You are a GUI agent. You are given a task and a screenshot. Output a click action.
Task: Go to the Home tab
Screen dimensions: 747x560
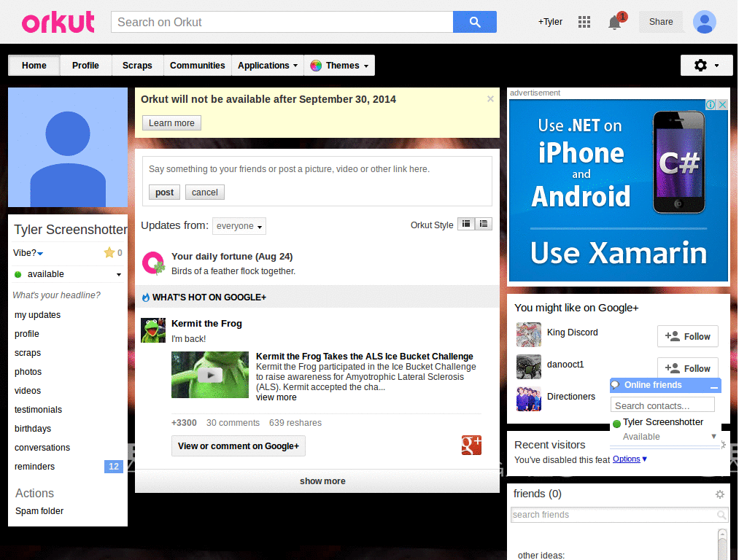click(34, 65)
